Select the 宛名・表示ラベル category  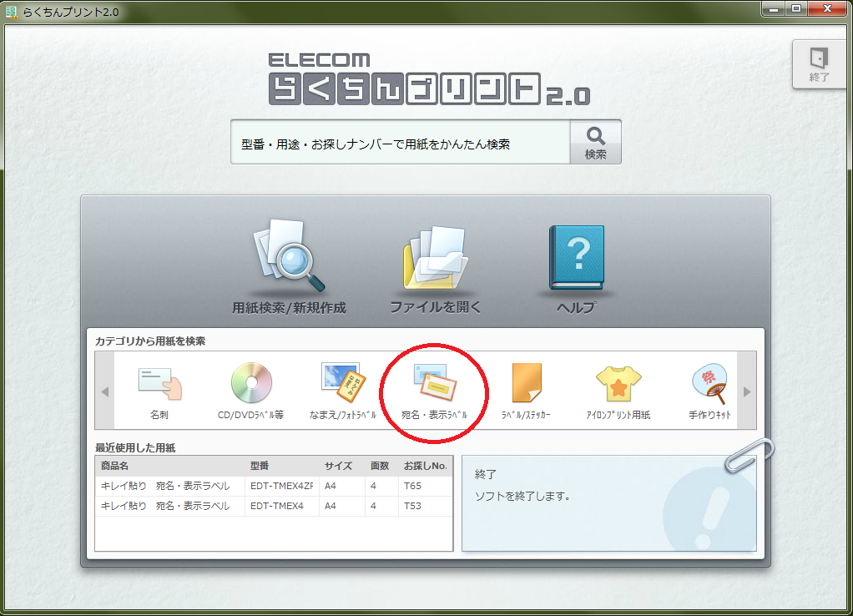click(x=434, y=391)
